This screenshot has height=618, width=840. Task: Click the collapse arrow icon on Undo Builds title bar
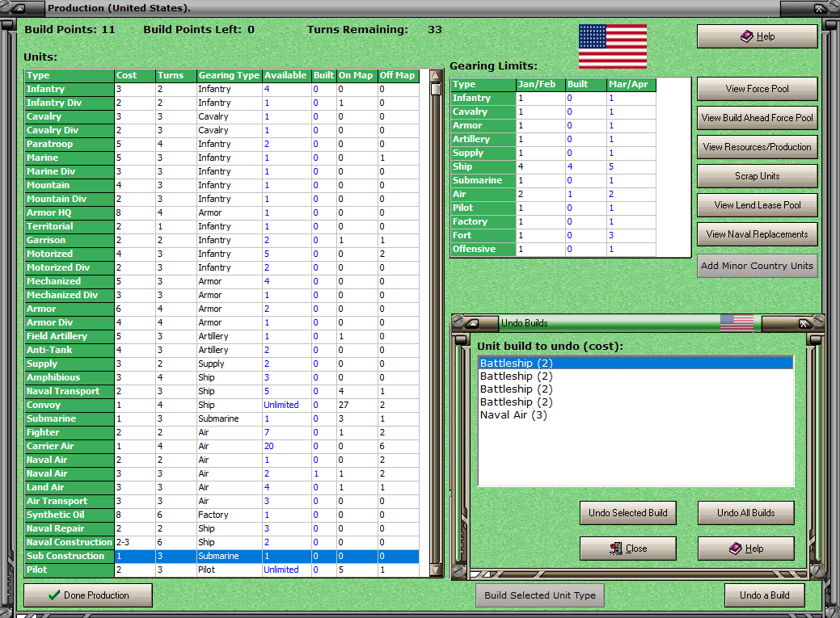pos(473,323)
